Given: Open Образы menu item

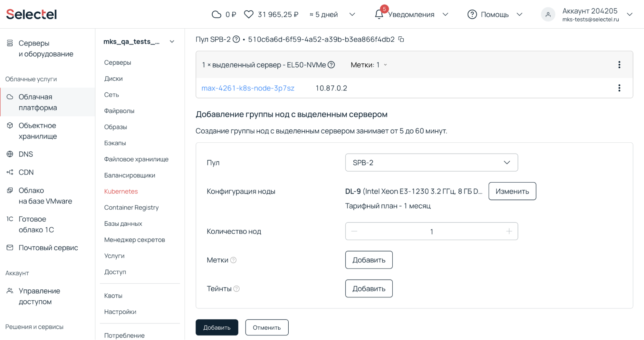Looking at the screenshot, I should point(115,127).
